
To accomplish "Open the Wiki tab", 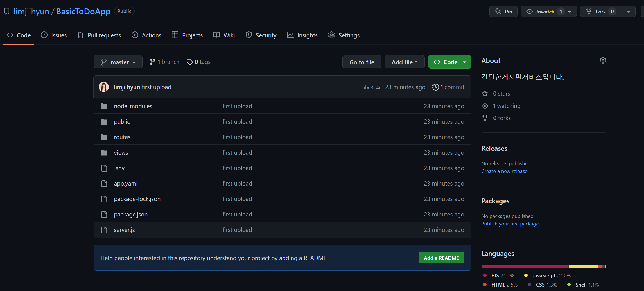I will (x=224, y=35).
